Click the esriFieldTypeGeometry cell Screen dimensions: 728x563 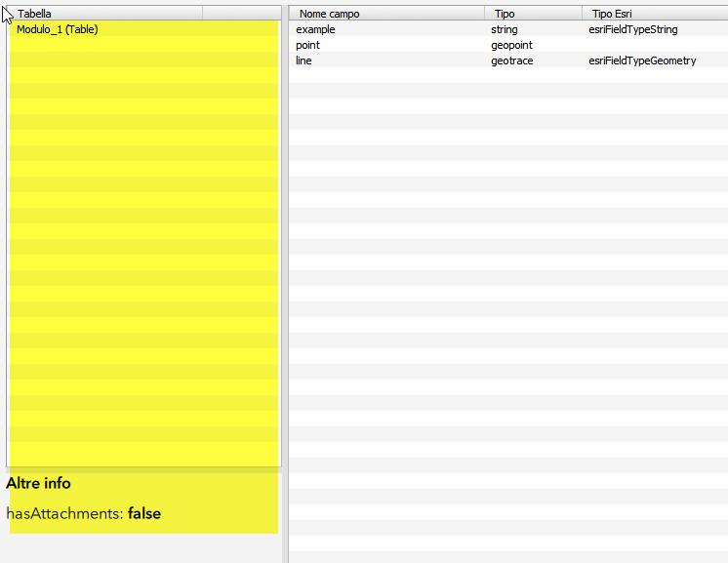[x=642, y=60]
